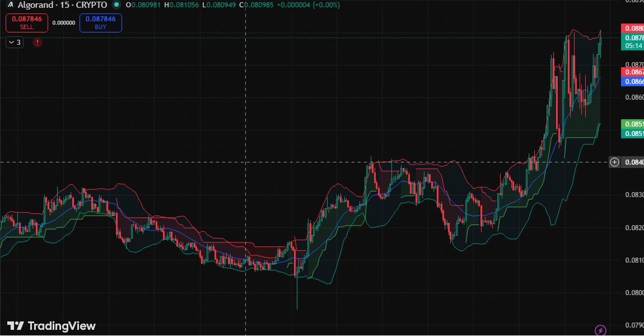Click the purple lightning bolt icon
Image resolution: width=644 pixels, height=336 pixels.
(x=600, y=330)
